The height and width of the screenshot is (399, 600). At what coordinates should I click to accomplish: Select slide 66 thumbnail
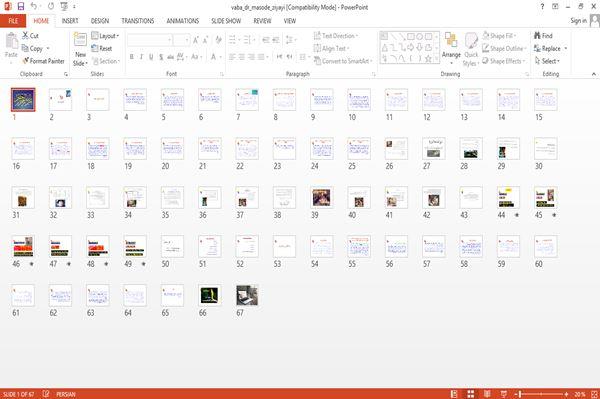209,295
